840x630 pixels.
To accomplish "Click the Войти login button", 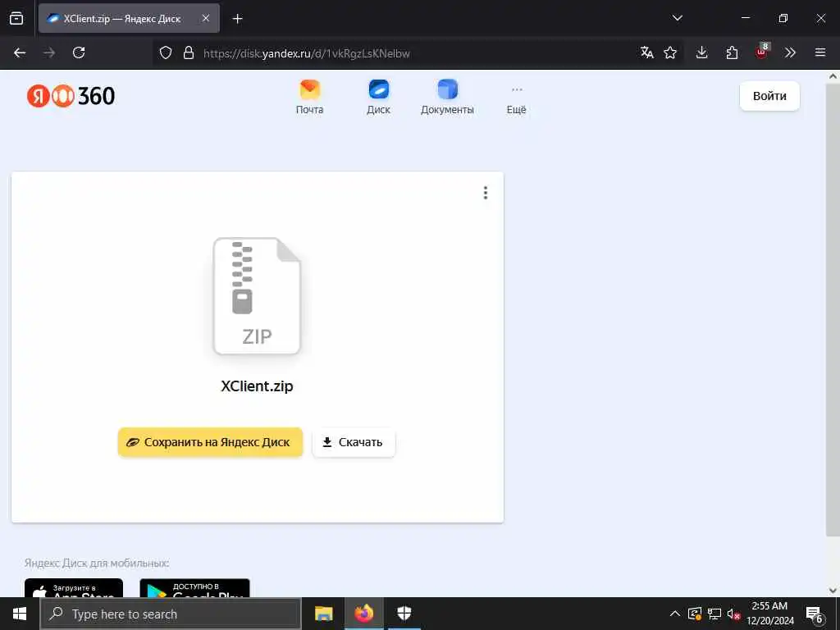I will [769, 96].
